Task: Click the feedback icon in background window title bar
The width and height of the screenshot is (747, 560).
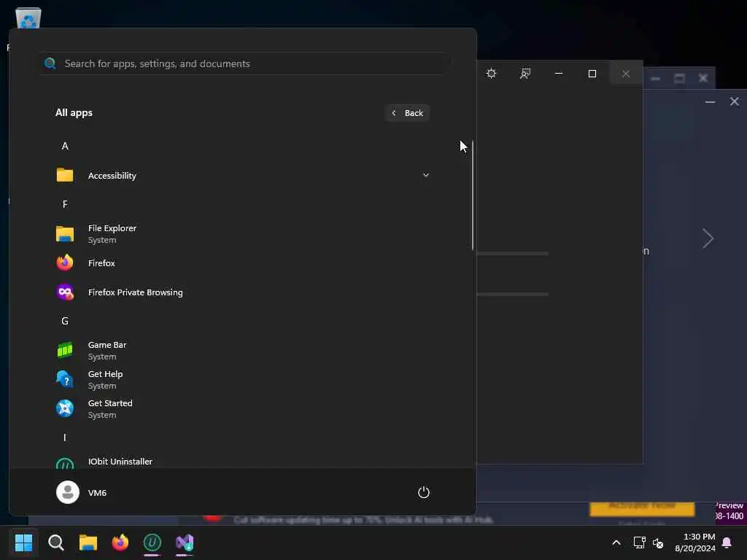Action: click(x=525, y=74)
